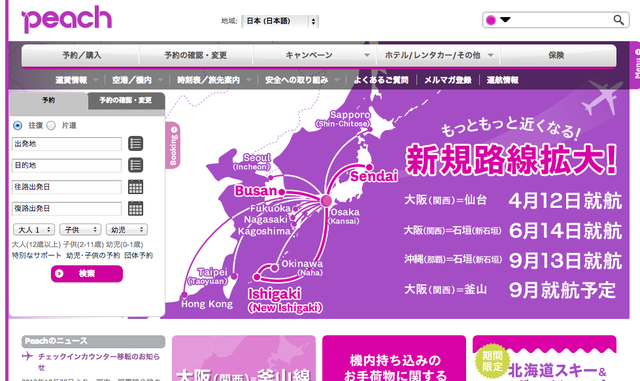This screenshot has width=640, height=381.
Task: Open the 北海道スキー promo card
Action: tap(544, 358)
